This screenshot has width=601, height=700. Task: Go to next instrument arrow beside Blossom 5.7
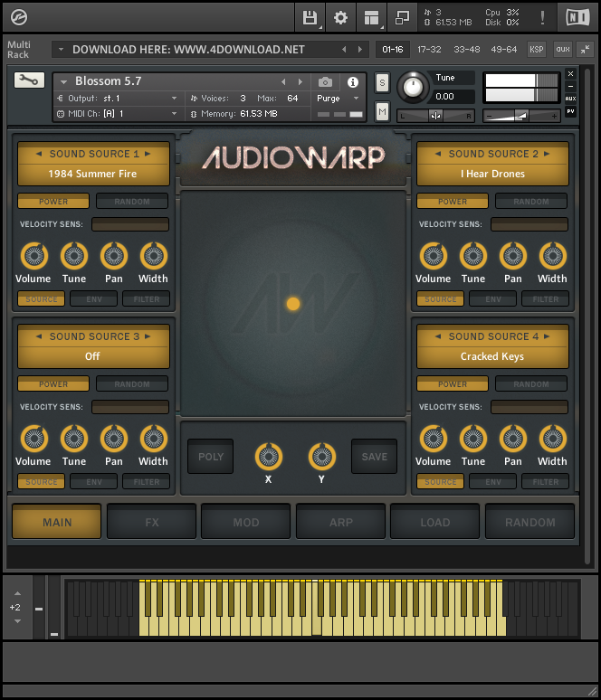click(300, 82)
